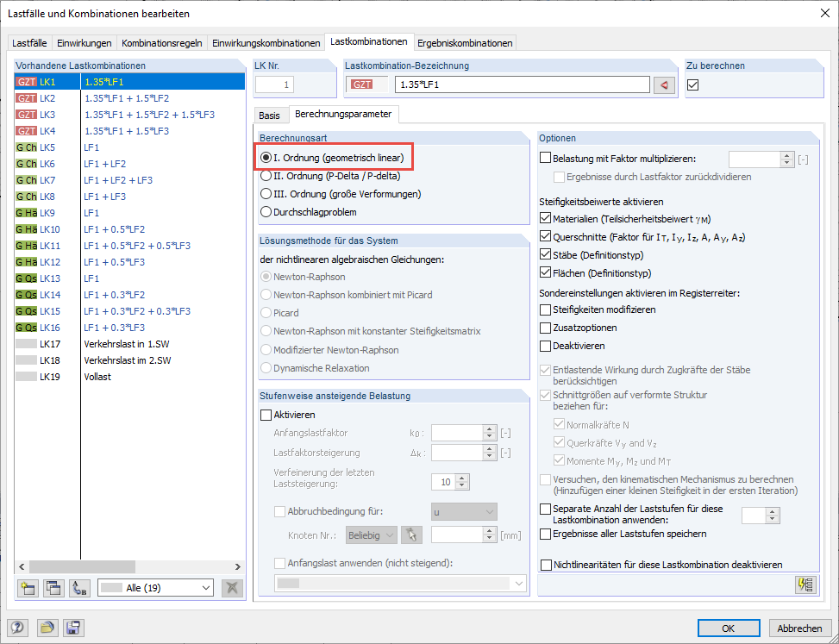Open the Kombinationsregeln tab

(162, 43)
